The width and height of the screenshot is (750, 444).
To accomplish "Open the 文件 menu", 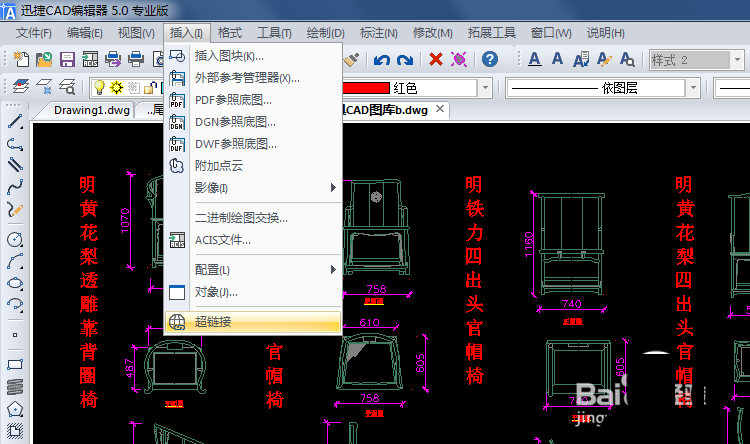I will coord(33,33).
